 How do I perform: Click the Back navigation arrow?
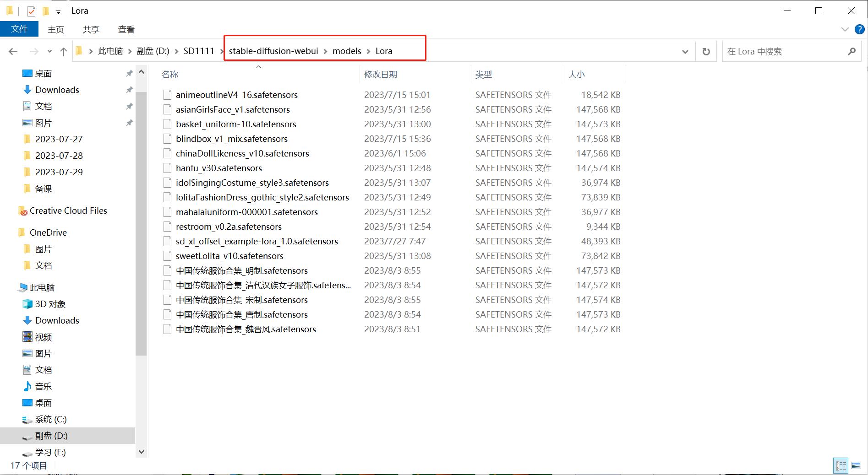13,51
